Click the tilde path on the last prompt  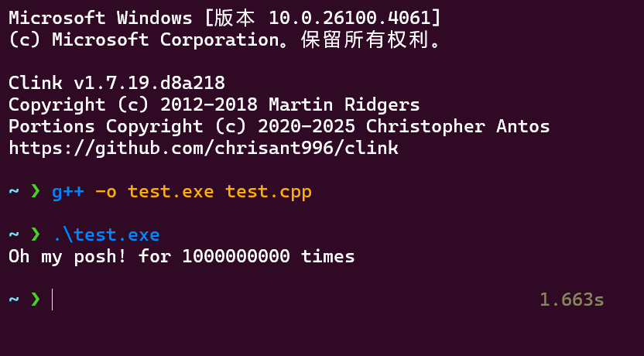(13, 300)
